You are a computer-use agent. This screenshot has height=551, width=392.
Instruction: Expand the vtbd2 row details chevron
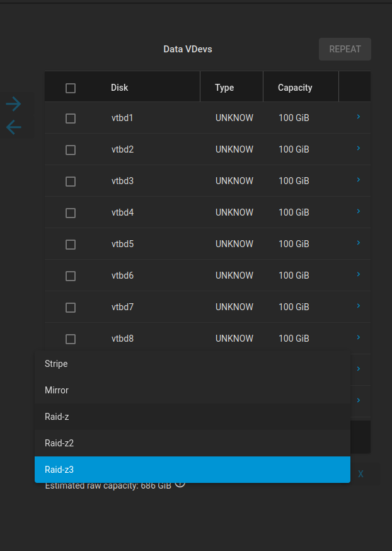[358, 149]
